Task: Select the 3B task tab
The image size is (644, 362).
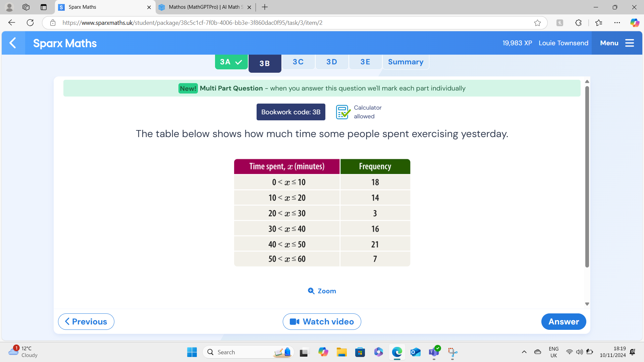Action: [x=265, y=63]
